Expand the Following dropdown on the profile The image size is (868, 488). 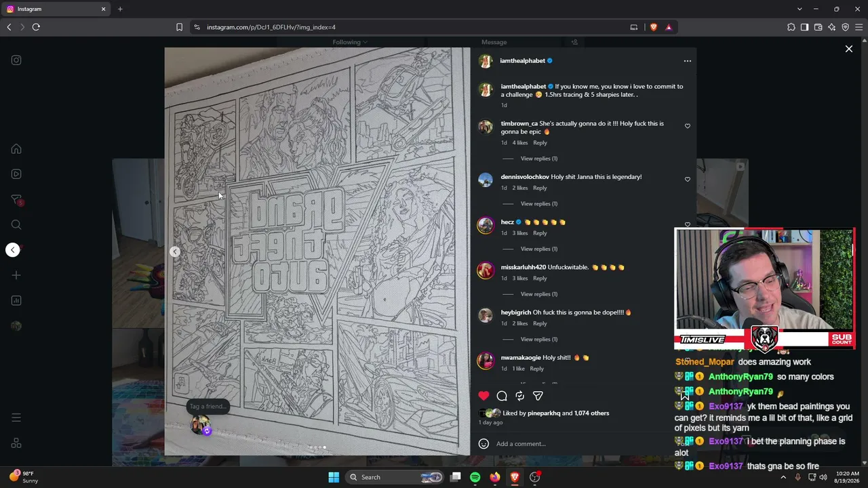click(x=350, y=42)
